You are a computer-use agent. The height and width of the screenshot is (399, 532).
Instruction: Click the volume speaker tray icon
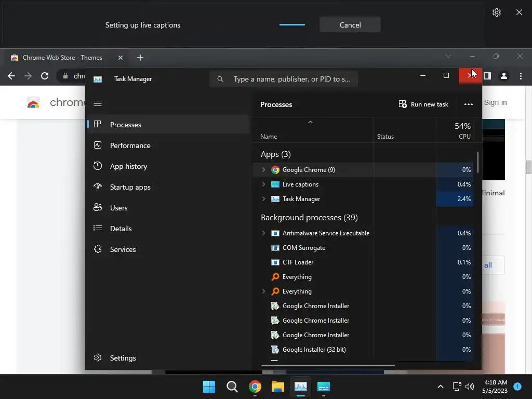coord(470,387)
